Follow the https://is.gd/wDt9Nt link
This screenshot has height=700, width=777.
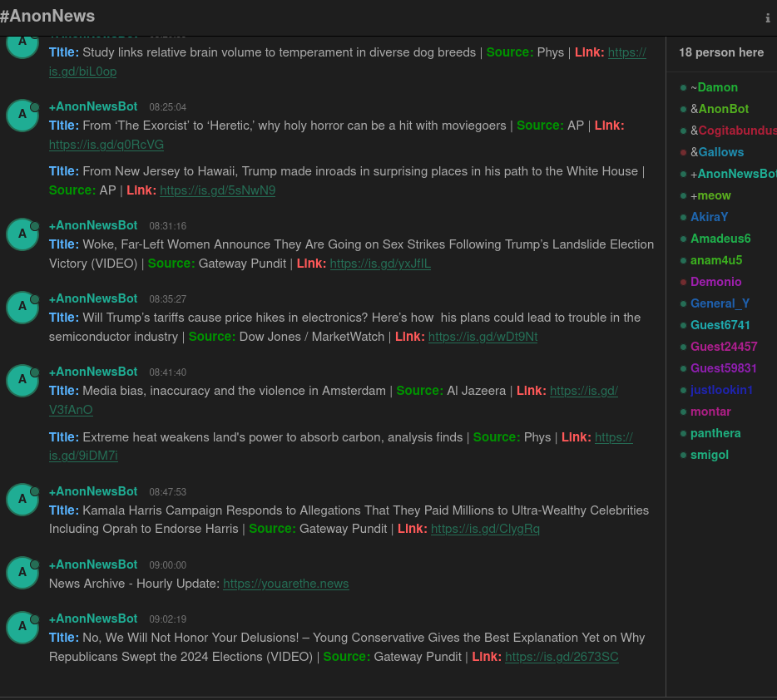click(483, 337)
